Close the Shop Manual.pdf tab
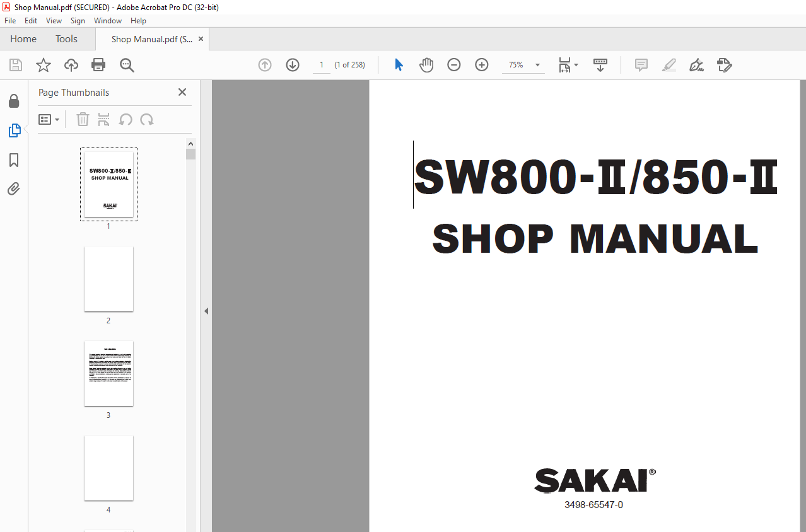Viewport: 806px width, 532px height. (201, 39)
